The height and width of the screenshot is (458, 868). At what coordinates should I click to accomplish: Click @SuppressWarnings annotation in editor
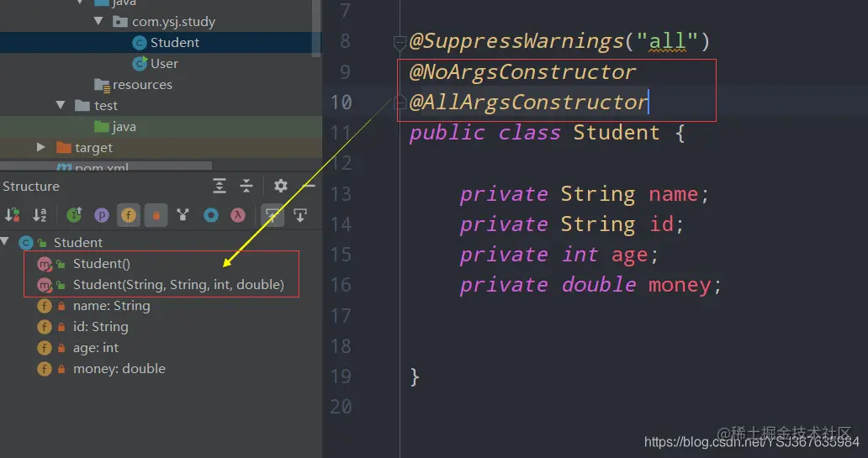tap(516, 41)
